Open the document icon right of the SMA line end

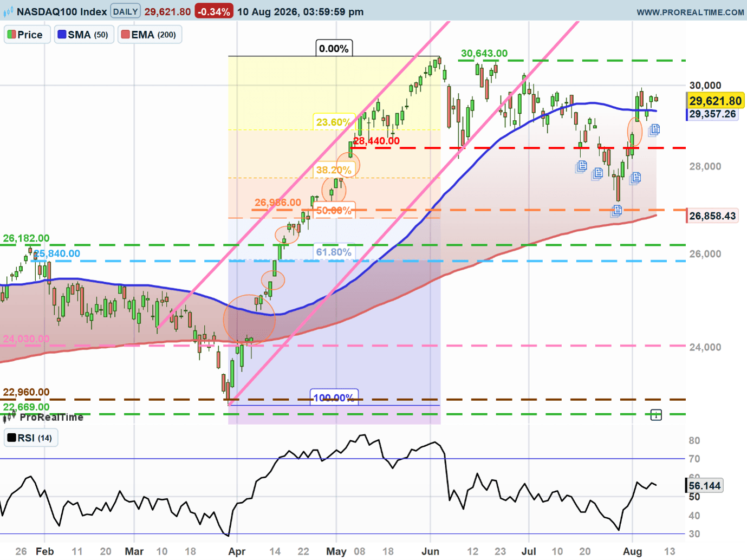654,129
